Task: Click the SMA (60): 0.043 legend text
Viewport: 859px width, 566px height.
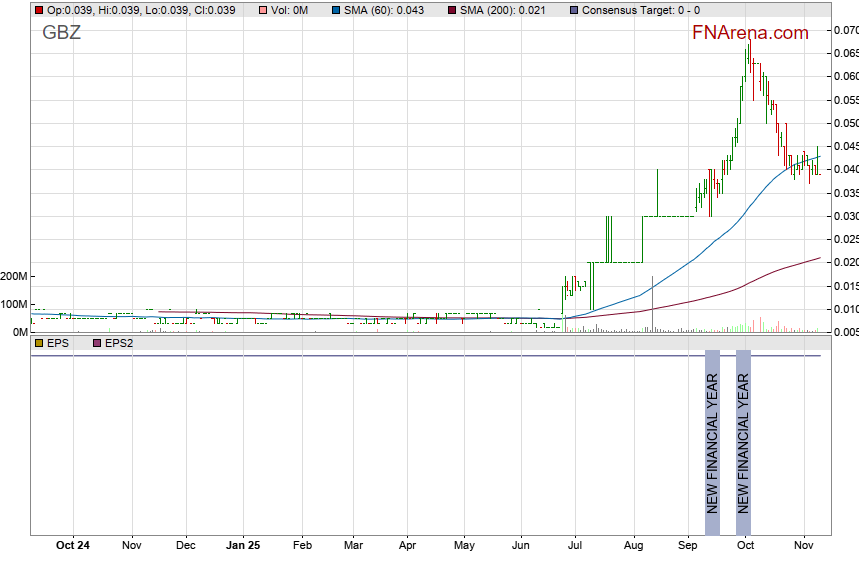Action: point(384,10)
